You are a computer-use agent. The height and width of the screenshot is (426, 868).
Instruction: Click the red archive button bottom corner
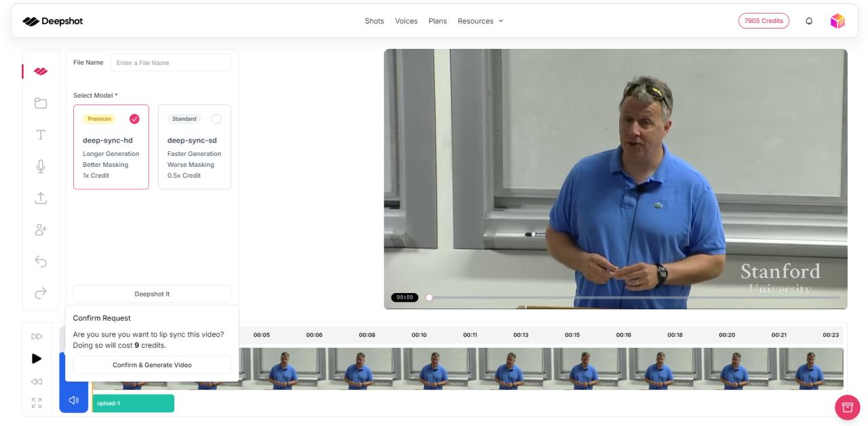(847, 407)
